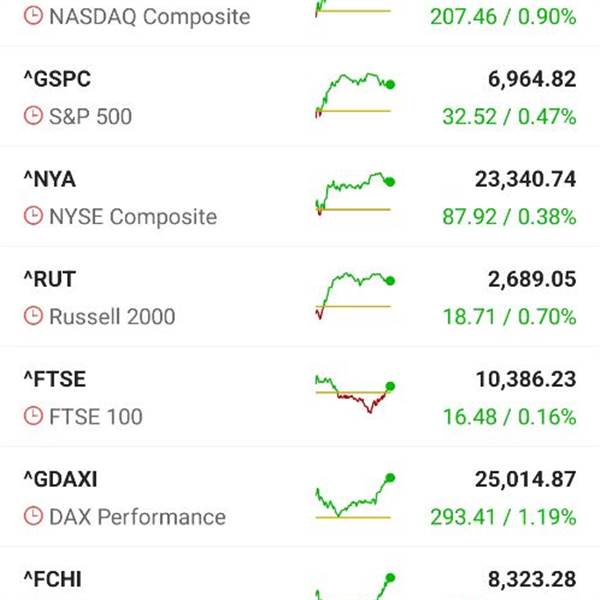View the ^RUT mini sparkline chart

[354, 295]
